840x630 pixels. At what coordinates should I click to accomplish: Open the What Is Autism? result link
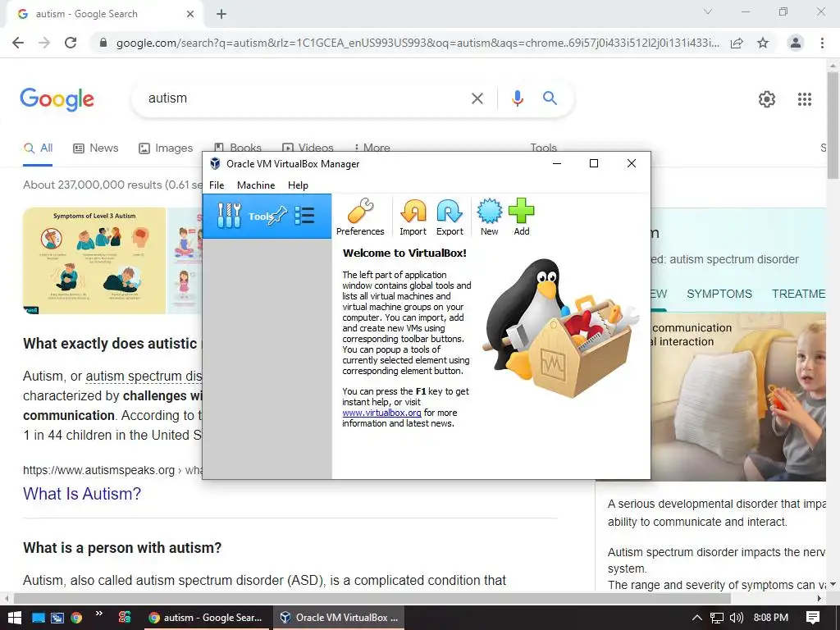point(82,493)
